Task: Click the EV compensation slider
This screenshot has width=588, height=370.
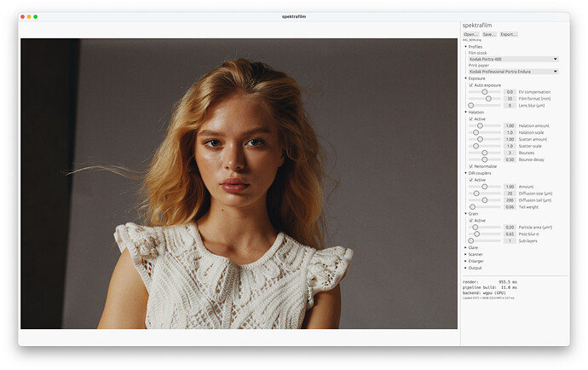Action: point(485,92)
